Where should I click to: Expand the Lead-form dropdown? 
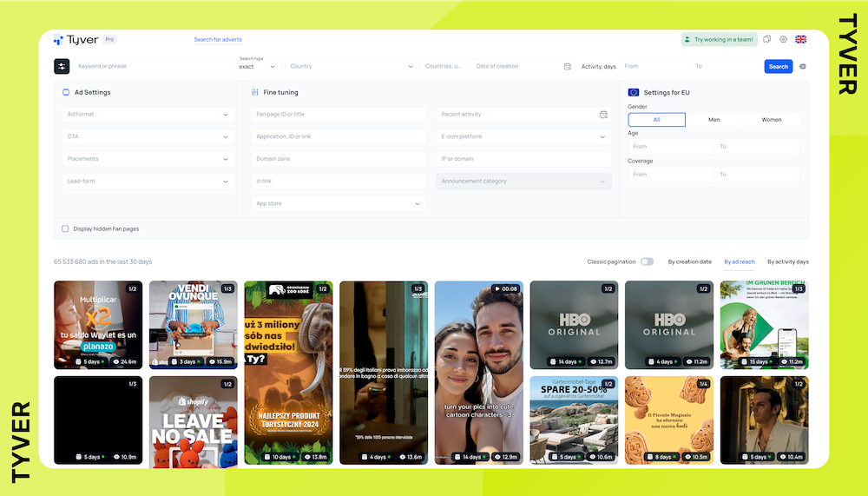click(148, 182)
